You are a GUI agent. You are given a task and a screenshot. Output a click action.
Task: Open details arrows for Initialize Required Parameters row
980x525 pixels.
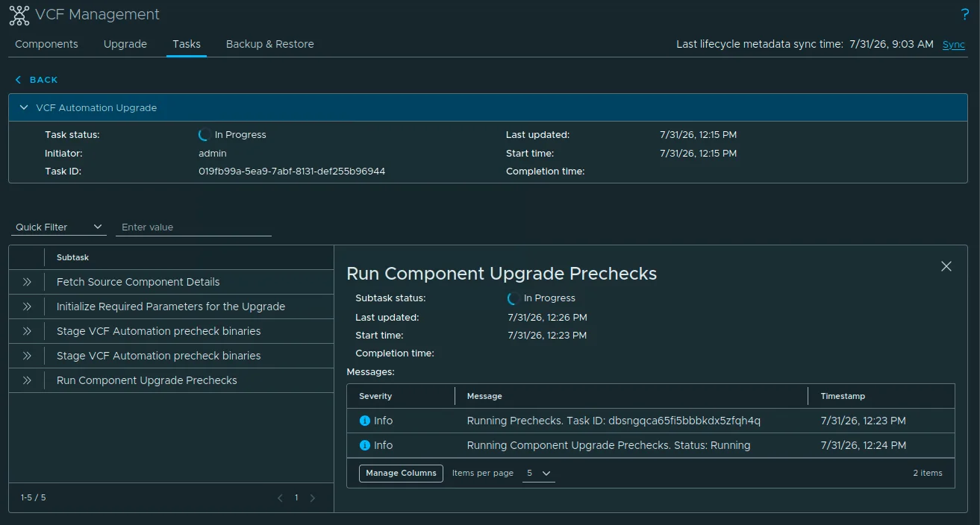point(27,306)
